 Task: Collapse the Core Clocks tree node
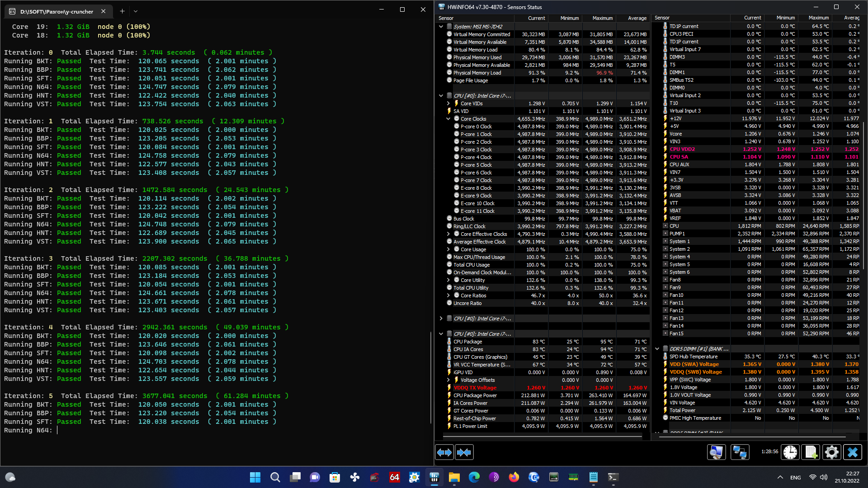[448, 119]
